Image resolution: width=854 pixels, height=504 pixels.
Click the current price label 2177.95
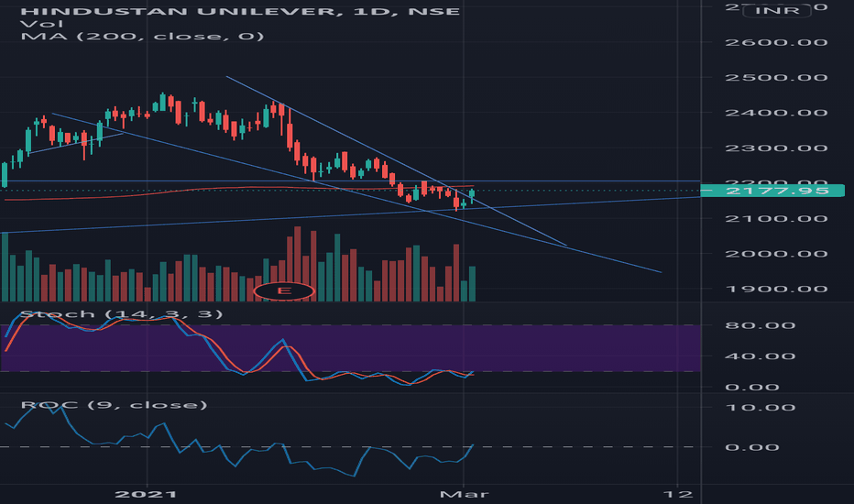coord(772,191)
